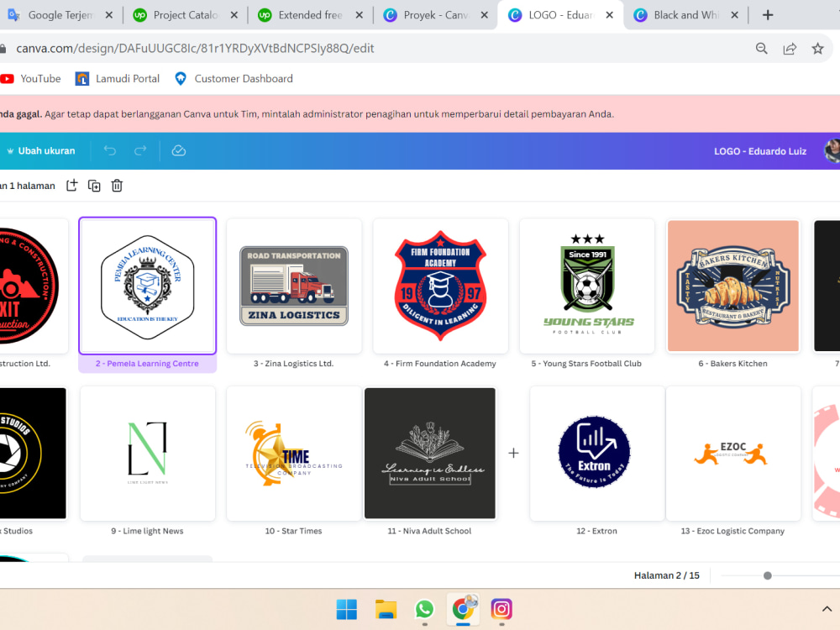Screen dimensions: 840x630
Task: Open the Customer Dashboard bookmark
Action: pos(234,79)
